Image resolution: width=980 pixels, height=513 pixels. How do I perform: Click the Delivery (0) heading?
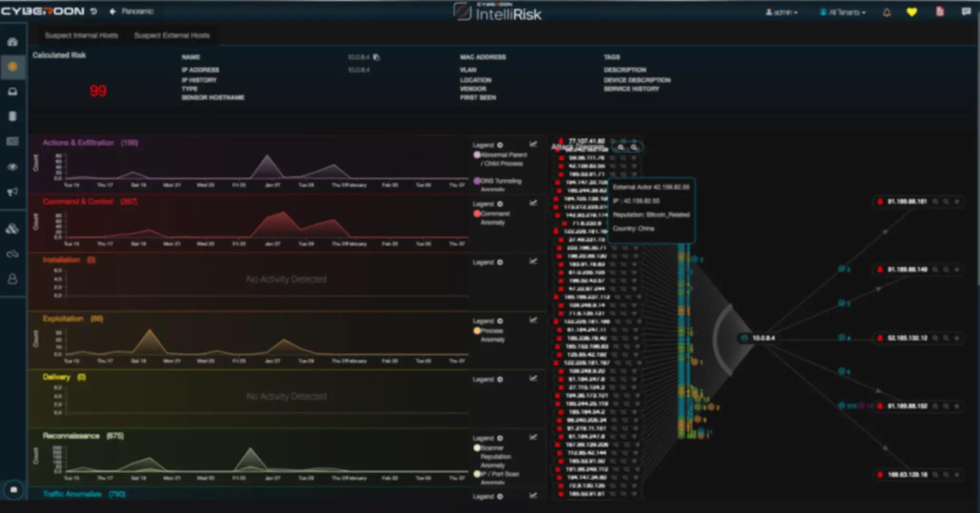(64, 377)
